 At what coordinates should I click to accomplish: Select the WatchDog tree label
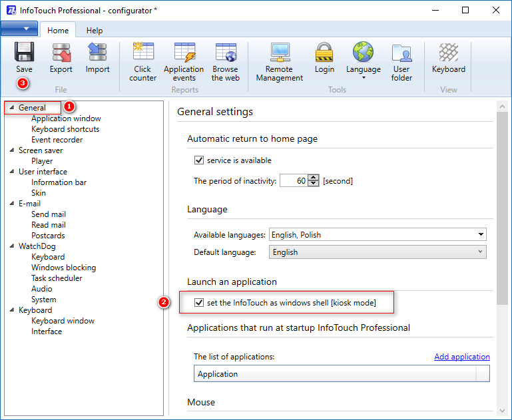[x=37, y=246]
